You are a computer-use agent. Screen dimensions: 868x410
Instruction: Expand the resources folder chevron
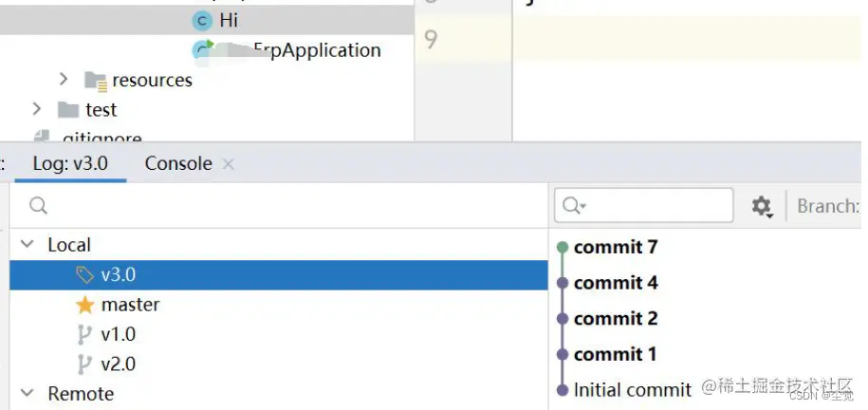tap(64, 79)
